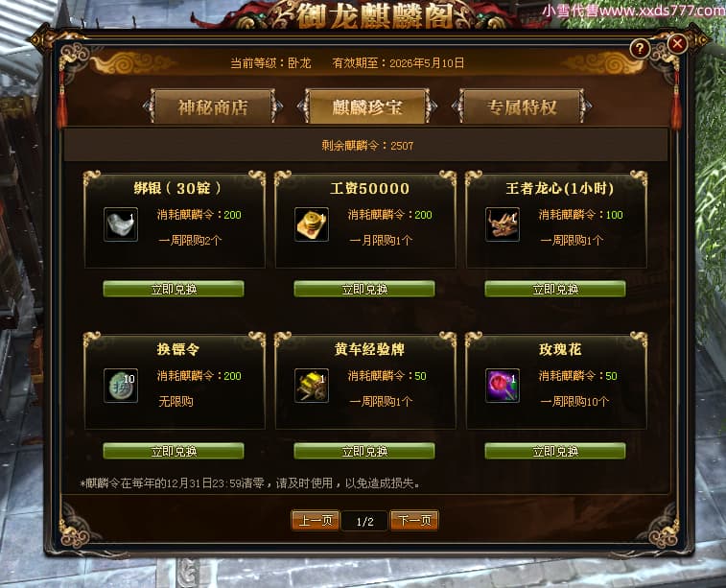Redeem 绑银 30锭 with 立即兑换

coord(174,289)
